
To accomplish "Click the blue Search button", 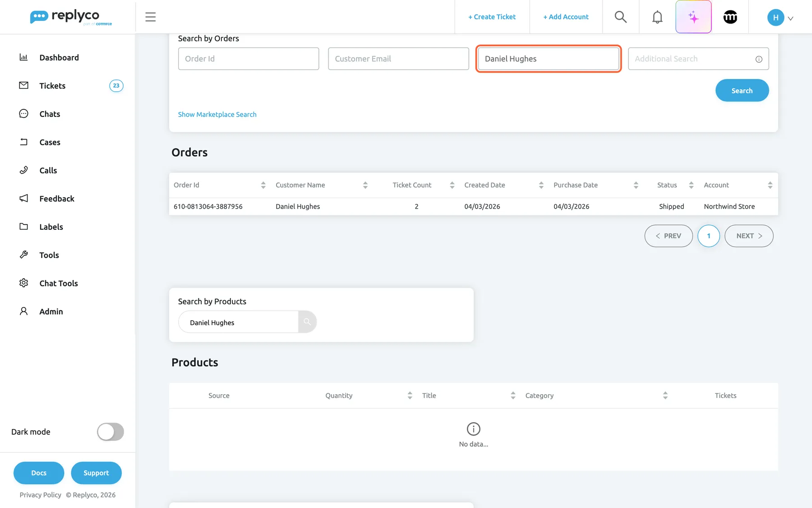I will (x=742, y=90).
